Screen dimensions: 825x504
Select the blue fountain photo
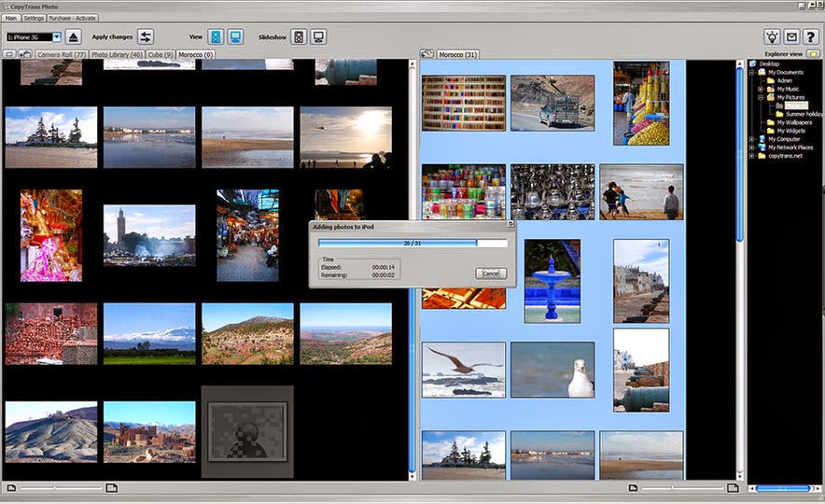pos(552,281)
